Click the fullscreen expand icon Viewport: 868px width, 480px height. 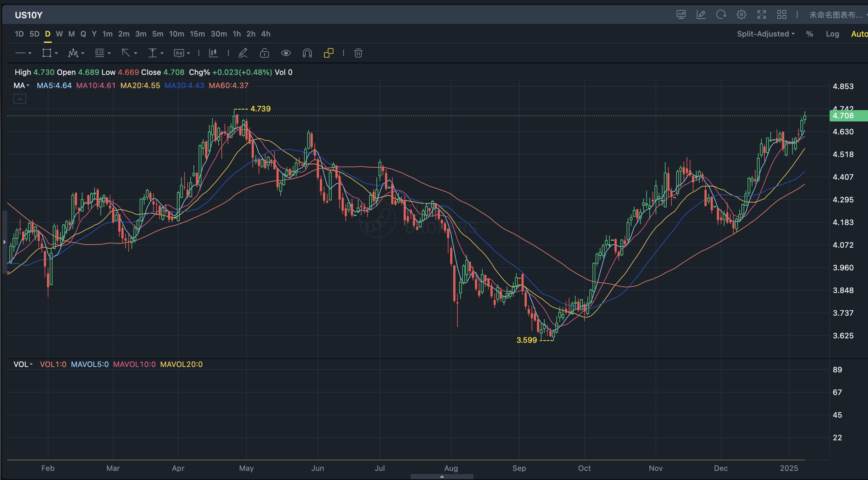pyautogui.click(x=762, y=15)
